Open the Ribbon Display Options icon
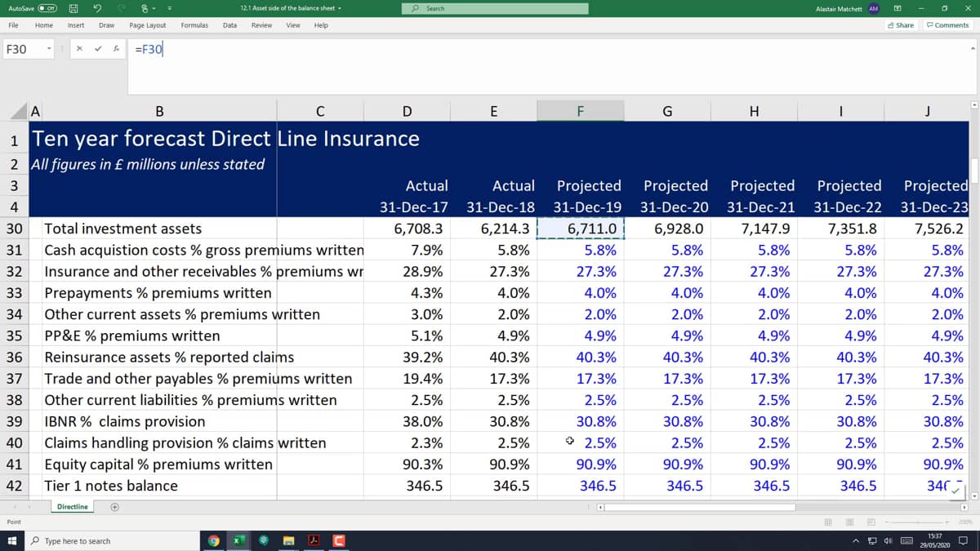Viewport: 980px width, 551px height. click(896, 8)
